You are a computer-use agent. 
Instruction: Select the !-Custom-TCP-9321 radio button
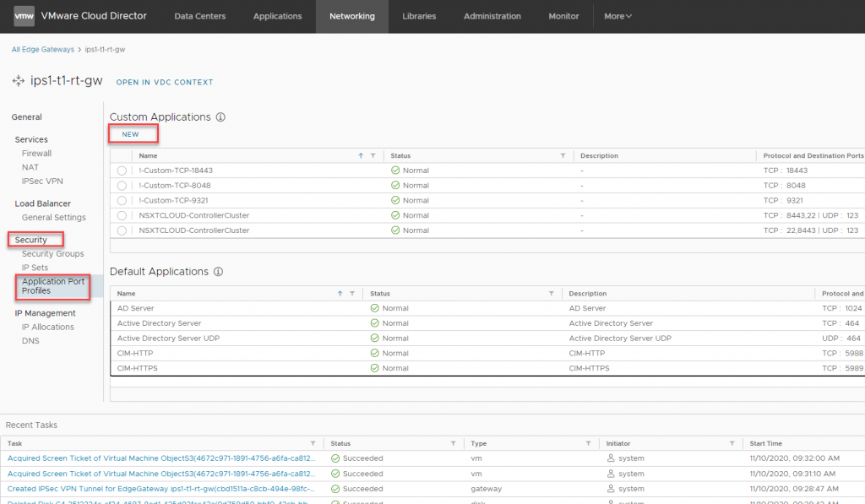point(122,200)
